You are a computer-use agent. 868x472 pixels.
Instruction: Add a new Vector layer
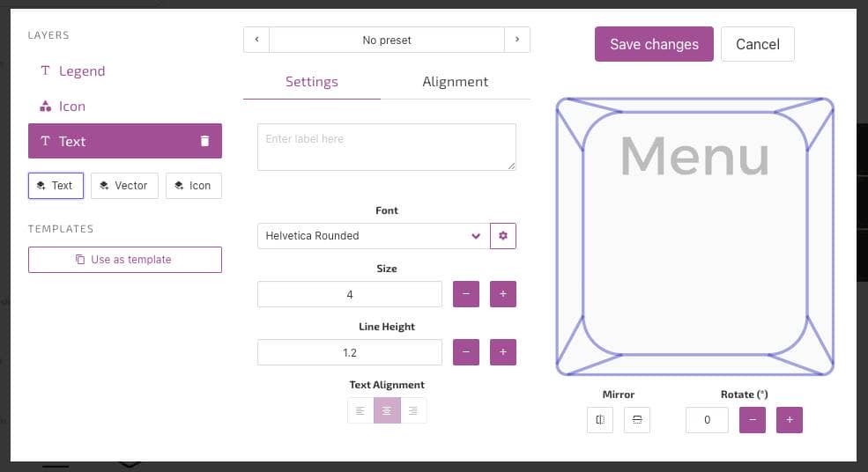124,186
